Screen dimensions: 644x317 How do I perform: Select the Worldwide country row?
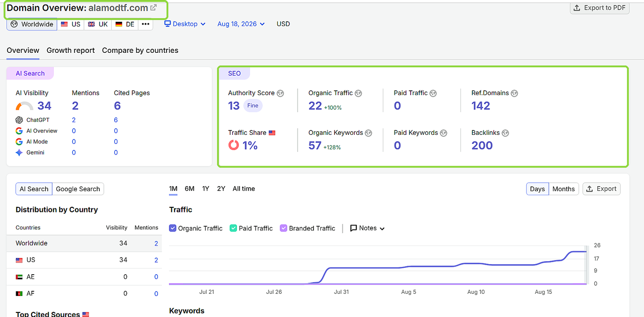(x=84, y=244)
